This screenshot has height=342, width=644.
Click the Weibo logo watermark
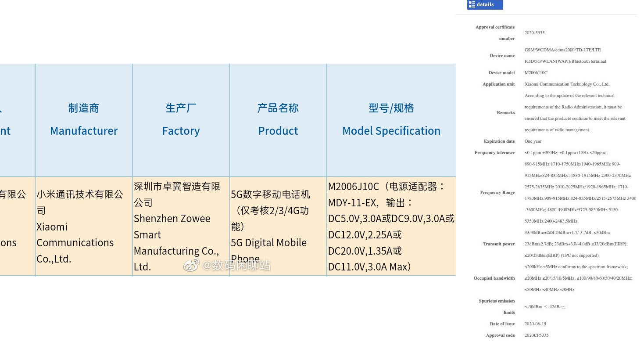[191, 265]
